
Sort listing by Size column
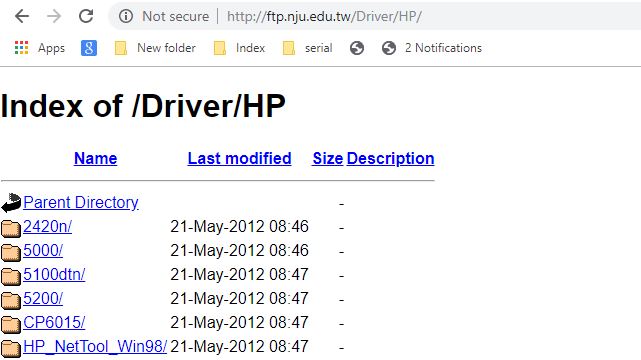(x=327, y=159)
